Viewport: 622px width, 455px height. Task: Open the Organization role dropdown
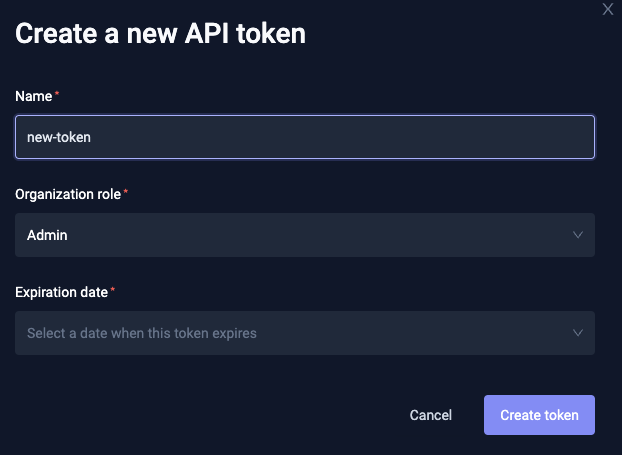[304, 235]
